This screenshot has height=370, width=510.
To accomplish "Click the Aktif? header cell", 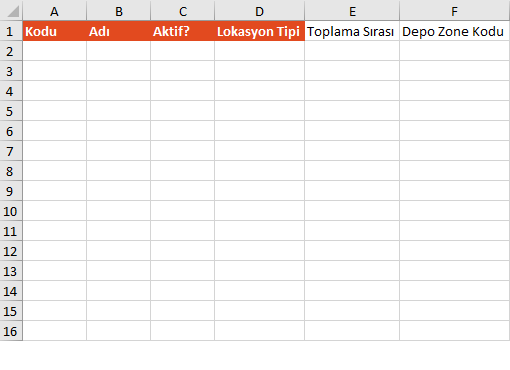I will (182, 31).
